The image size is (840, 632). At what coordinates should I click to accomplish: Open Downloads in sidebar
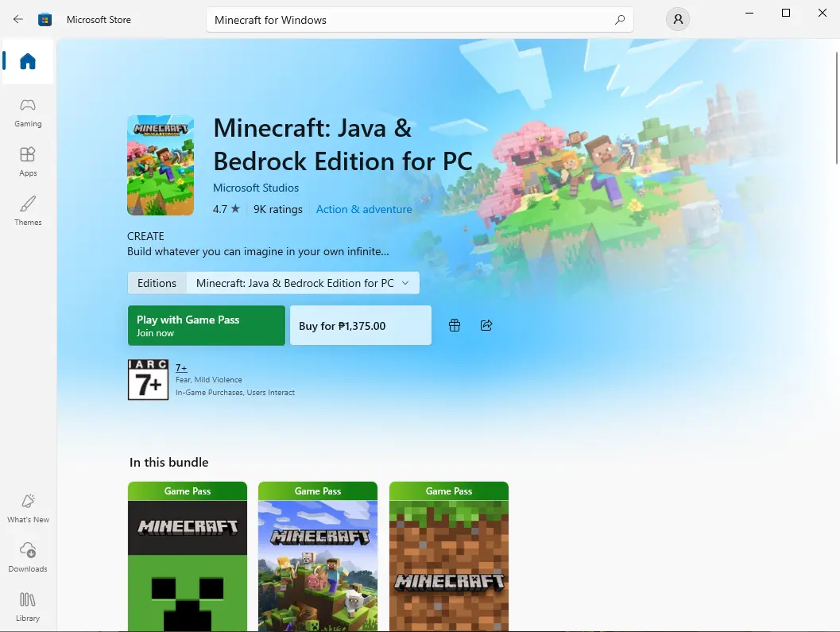point(28,557)
